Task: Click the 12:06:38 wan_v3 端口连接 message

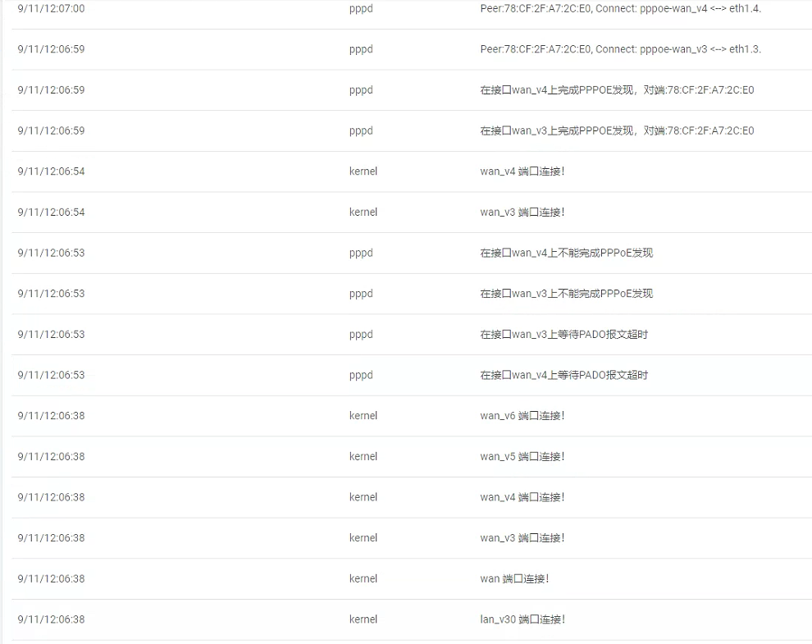Action: (522, 538)
